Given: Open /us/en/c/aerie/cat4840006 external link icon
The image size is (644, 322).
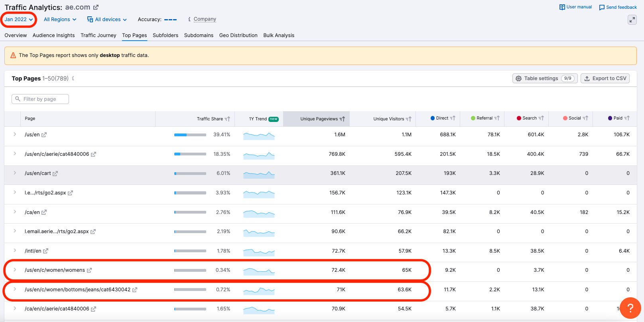Looking at the screenshot, I should pos(93,154).
